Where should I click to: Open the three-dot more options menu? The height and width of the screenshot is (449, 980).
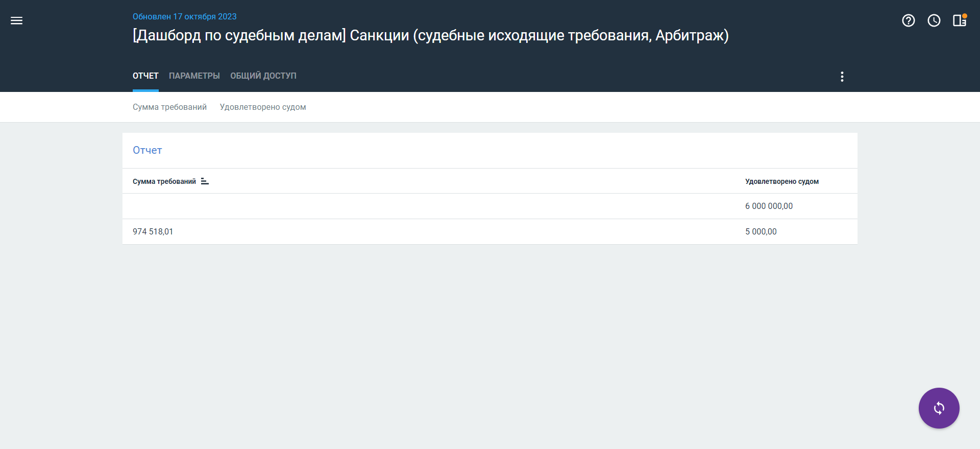tap(842, 77)
